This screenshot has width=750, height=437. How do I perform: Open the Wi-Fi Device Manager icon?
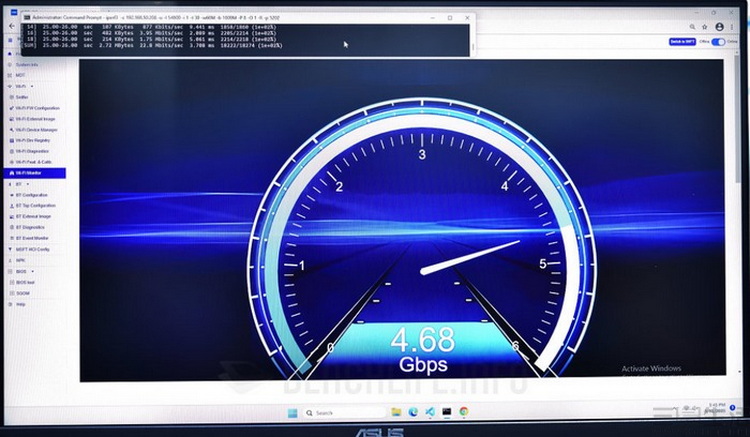[11, 130]
